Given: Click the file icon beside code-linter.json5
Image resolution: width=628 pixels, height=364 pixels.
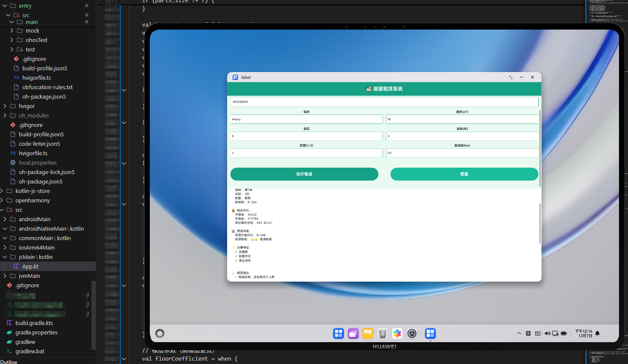Looking at the screenshot, I should click(x=13, y=144).
